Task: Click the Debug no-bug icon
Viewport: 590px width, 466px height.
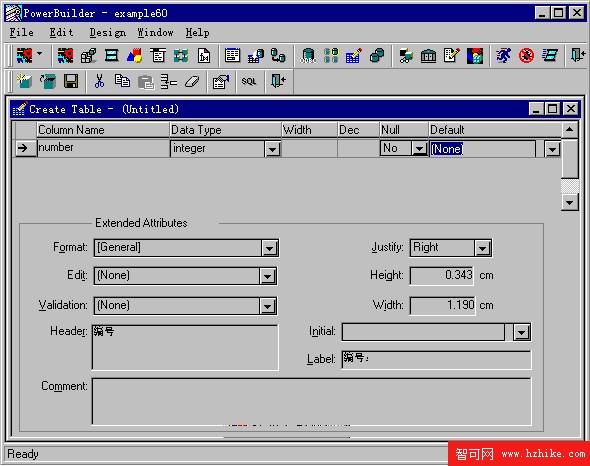Action: (526, 56)
